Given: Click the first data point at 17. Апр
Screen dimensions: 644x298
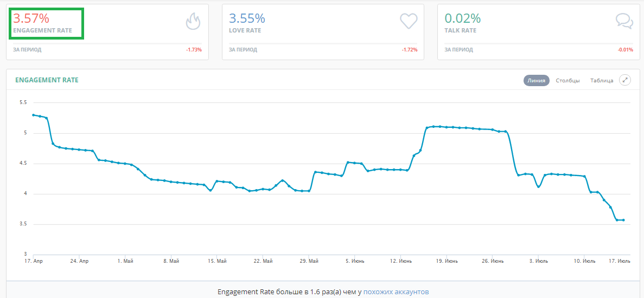Looking at the screenshot, I should pos(34,115).
